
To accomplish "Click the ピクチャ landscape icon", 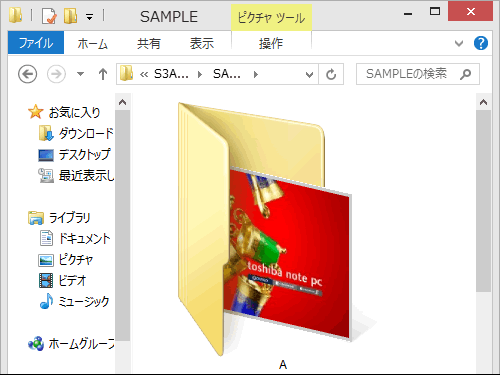I will 46,260.
